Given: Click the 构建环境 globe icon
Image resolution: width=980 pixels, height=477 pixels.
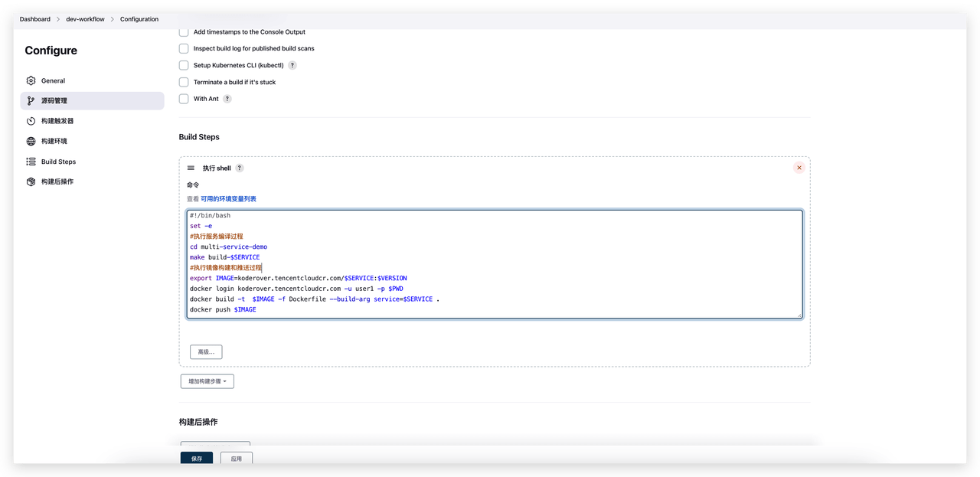Looking at the screenshot, I should (x=31, y=141).
